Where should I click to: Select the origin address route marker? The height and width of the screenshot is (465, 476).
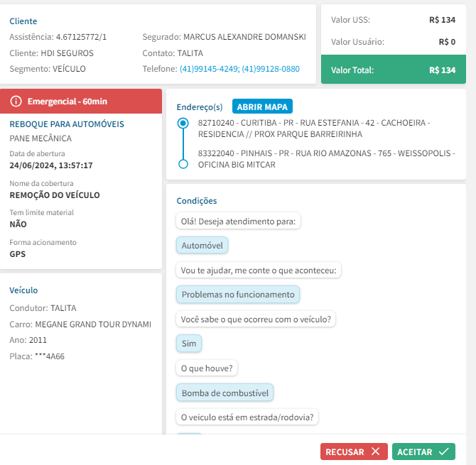tap(183, 123)
